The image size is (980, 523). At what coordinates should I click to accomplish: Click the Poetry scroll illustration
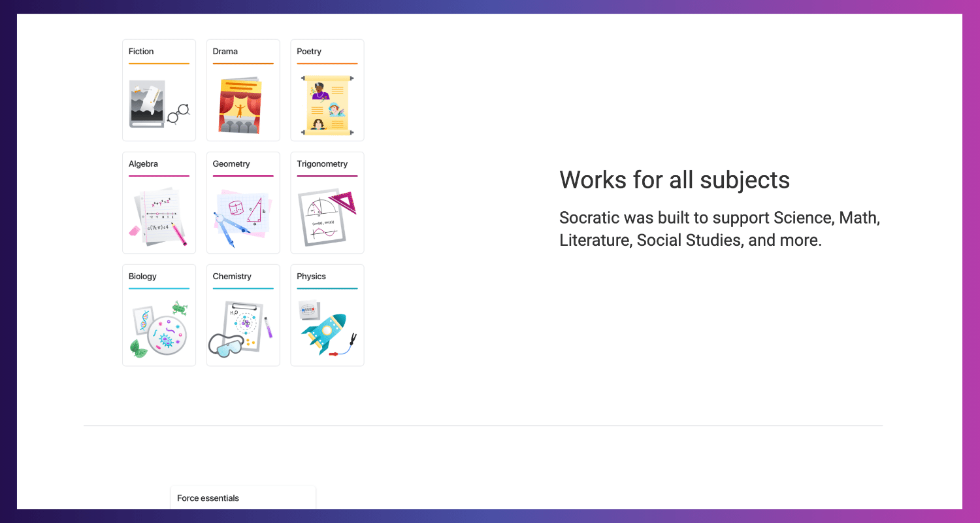327,105
